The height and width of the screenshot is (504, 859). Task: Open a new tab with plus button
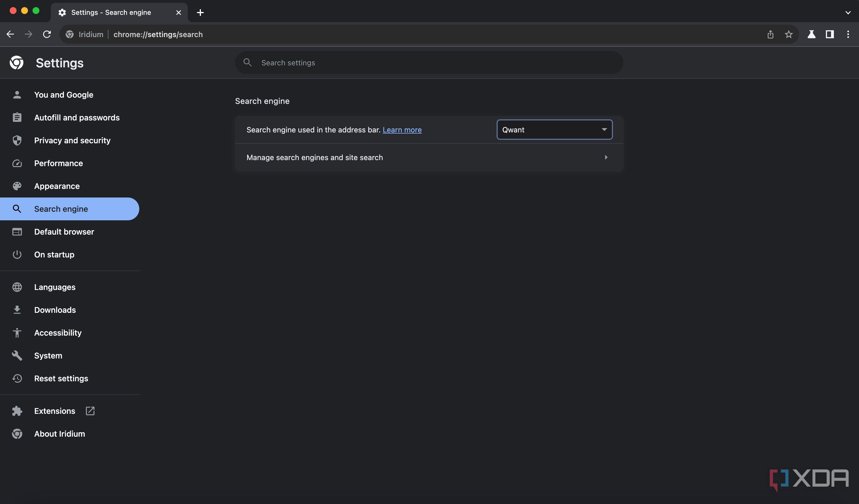pos(200,13)
